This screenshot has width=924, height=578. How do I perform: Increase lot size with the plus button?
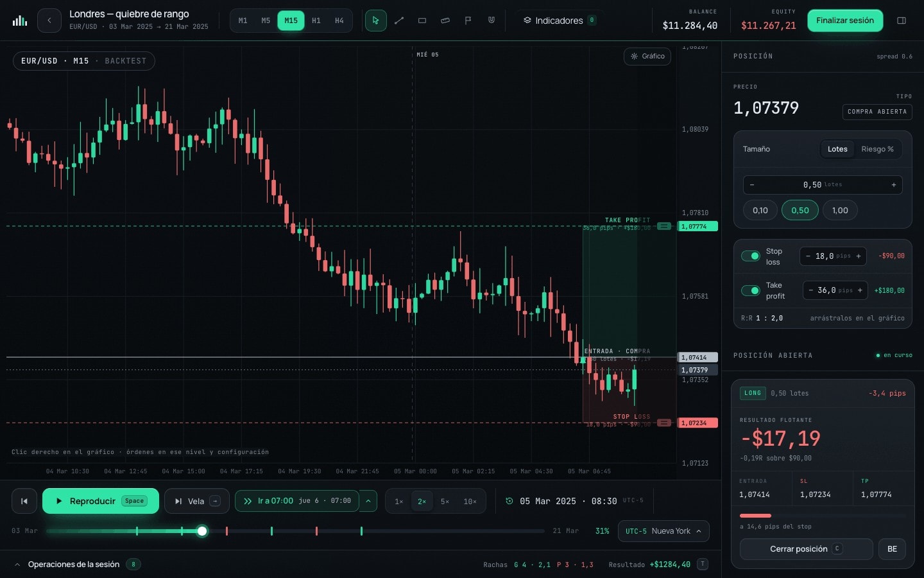[x=894, y=185]
